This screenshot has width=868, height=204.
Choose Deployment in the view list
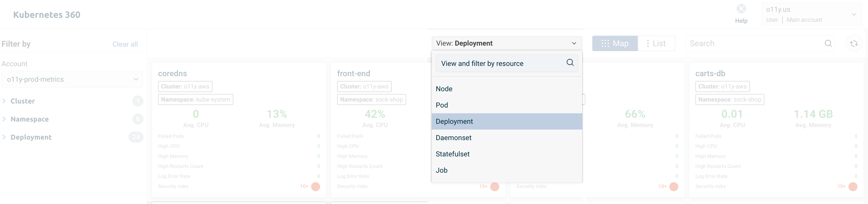point(507,122)
